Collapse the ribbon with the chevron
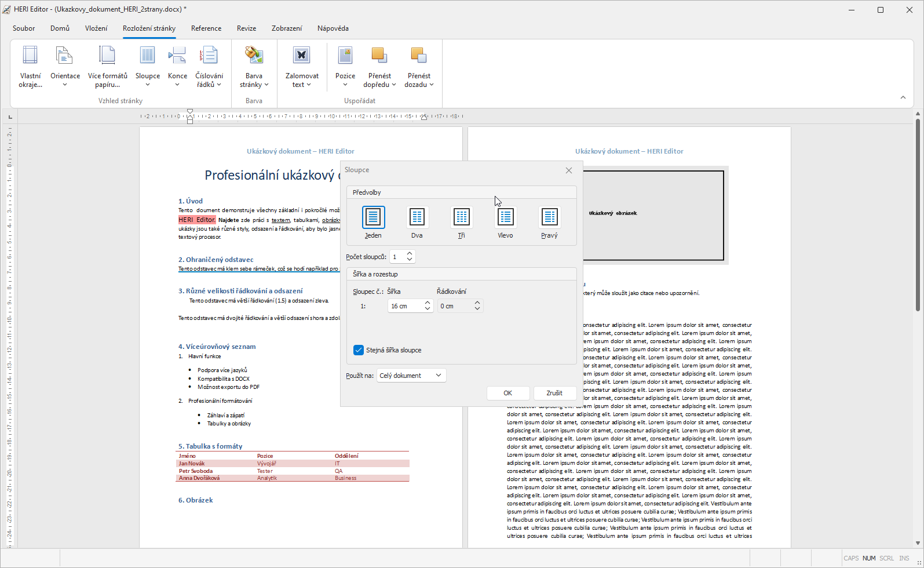This screenshot has height=568, width=924. click(x=903, y=97)
